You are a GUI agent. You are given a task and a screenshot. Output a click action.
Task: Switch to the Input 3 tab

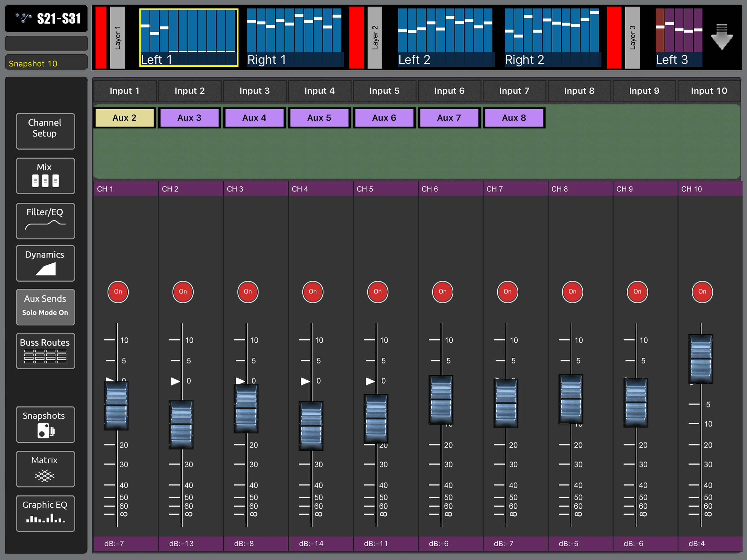(255, 91)
